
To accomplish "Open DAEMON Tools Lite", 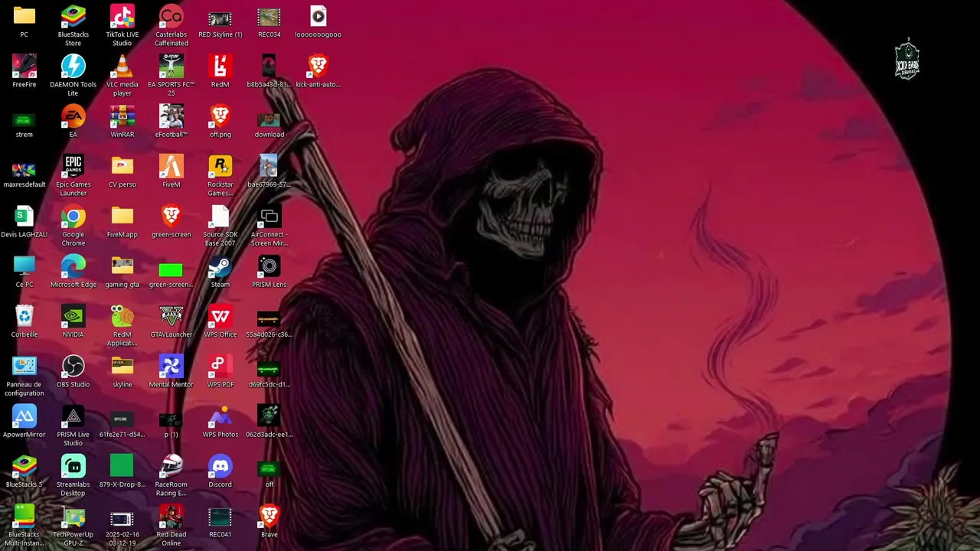I will click(x=73, y=67).
